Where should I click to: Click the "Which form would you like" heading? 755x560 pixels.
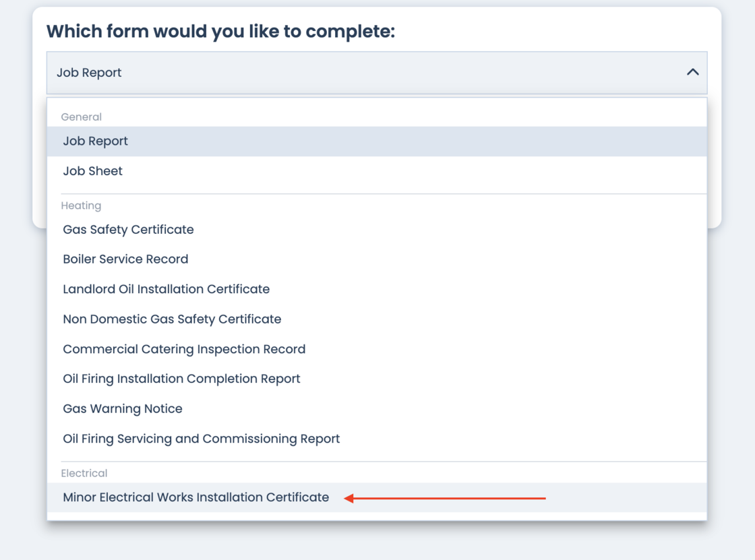[x=220, y=31]
